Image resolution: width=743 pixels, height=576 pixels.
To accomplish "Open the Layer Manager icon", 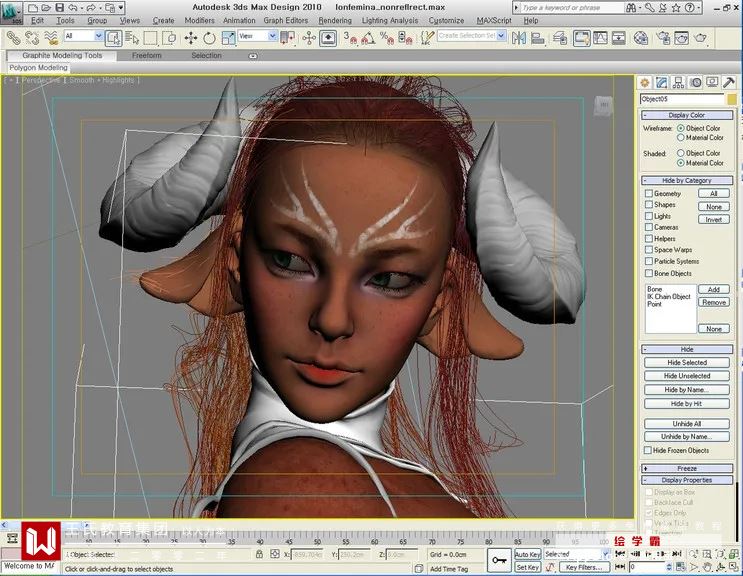I will (560, 38).
